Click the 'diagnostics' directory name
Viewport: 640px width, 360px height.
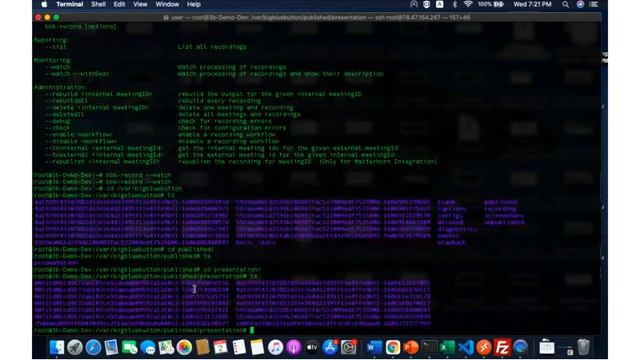coord(457,229)
